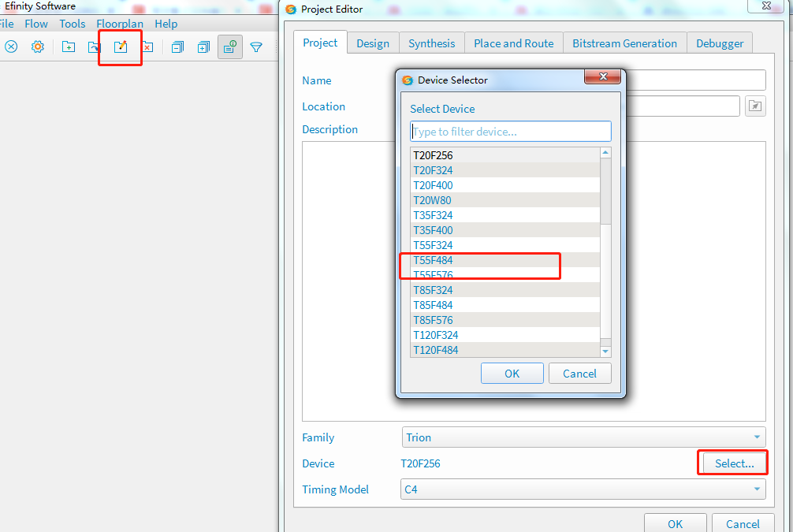Click the Location input field
Image resolution: width=793 pixels, height=532 pixels.
[683, 106]
